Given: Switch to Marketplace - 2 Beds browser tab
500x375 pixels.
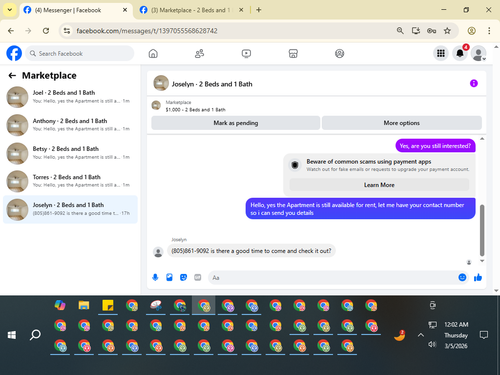Looking at the screenshot, I should click(190, 10).
